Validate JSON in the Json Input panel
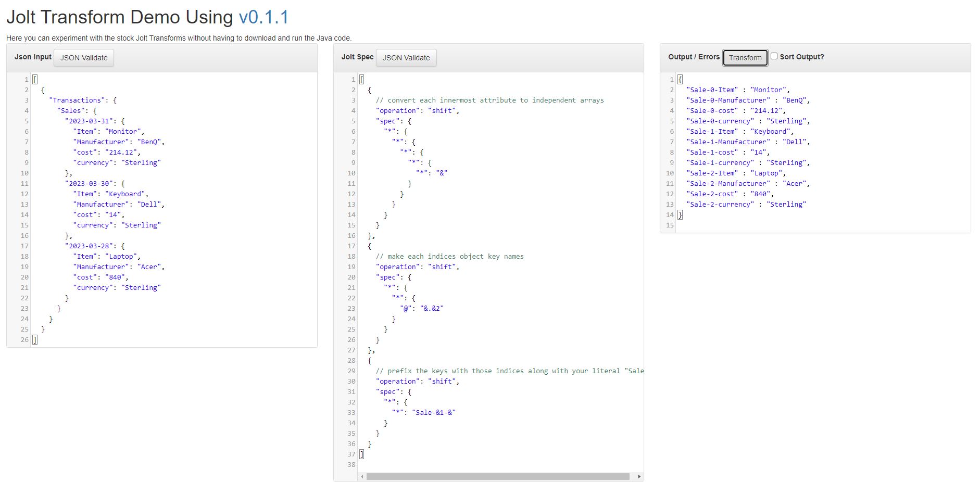The height and width of the screenshot is (482, 980). click(x=84, y=58)
